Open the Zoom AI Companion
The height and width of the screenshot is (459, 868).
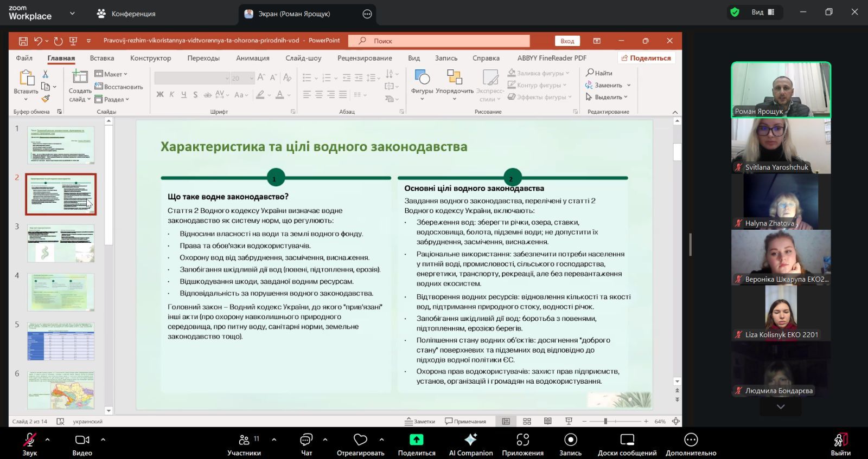[470, 440]
